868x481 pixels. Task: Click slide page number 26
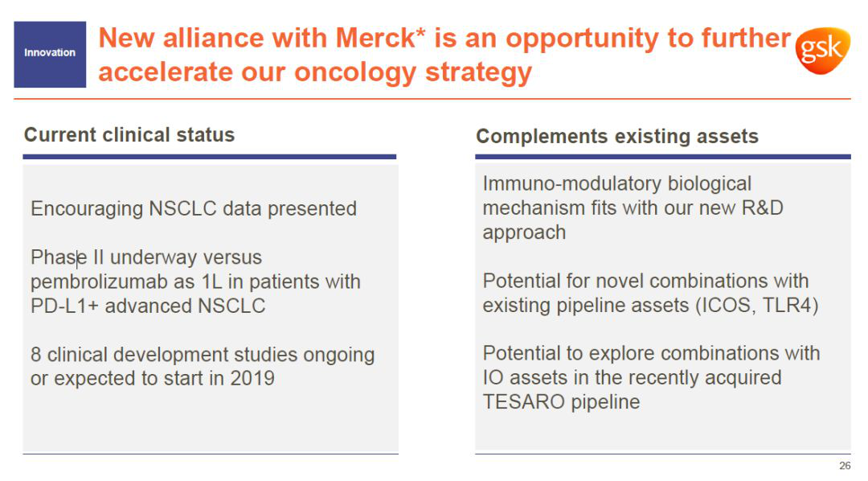click(x=845, y=466)
